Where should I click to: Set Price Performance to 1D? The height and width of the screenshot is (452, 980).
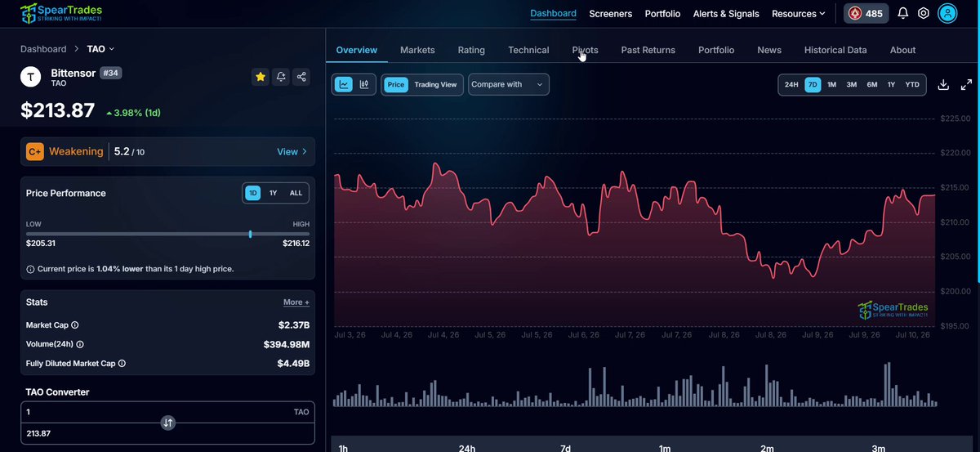click(x=253, y=193)
